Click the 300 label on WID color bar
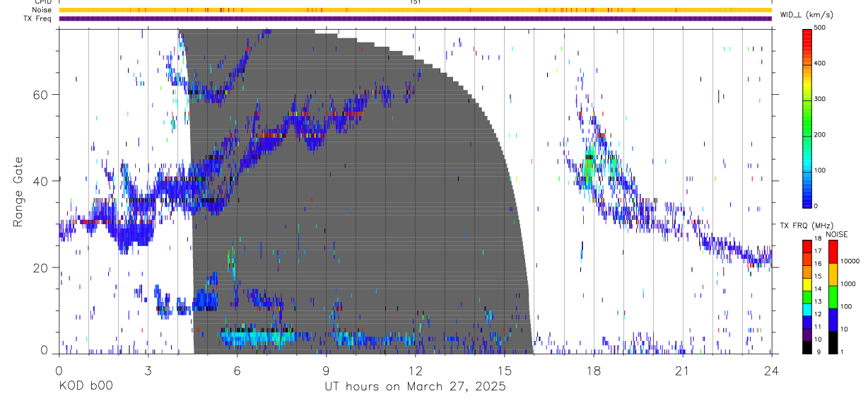Screen dimensions: 868x401 (821, 99)
